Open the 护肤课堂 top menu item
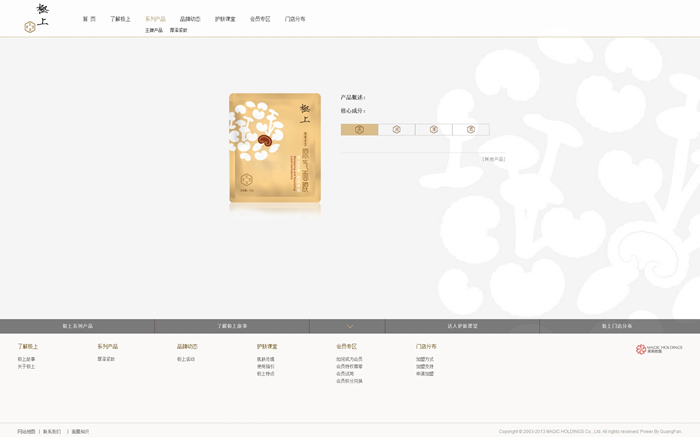 [x=225, y=19]
